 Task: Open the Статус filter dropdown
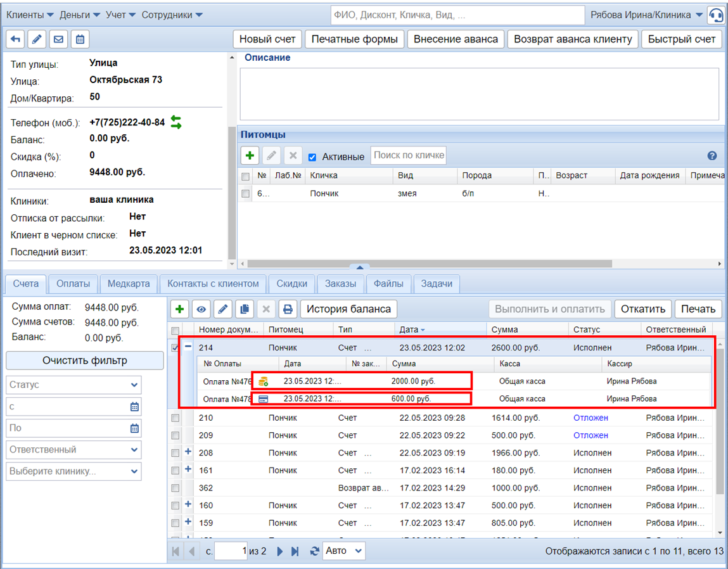(73, 385)
